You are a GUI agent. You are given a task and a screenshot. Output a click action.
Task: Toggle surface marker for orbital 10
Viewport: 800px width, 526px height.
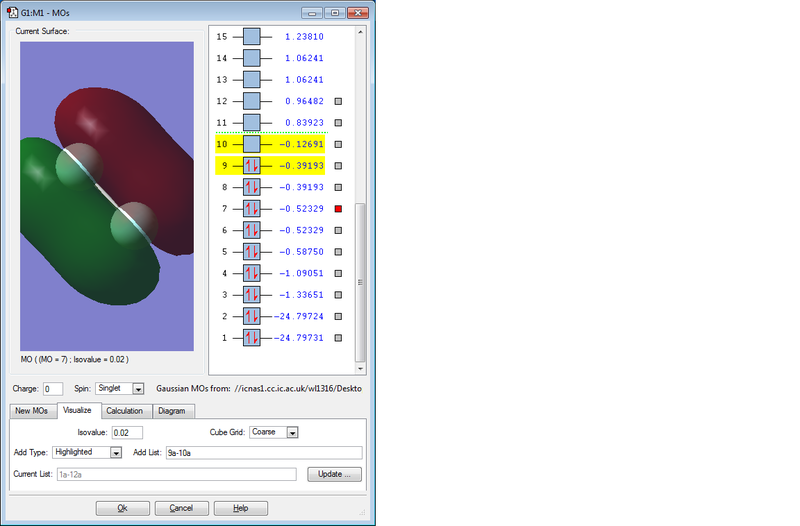click(x=338, y=144)
